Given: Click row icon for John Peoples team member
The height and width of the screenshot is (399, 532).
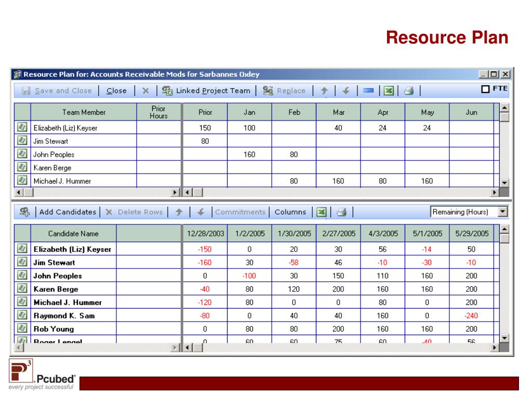Looking at the screenshot, I should (x=22, y=154).
